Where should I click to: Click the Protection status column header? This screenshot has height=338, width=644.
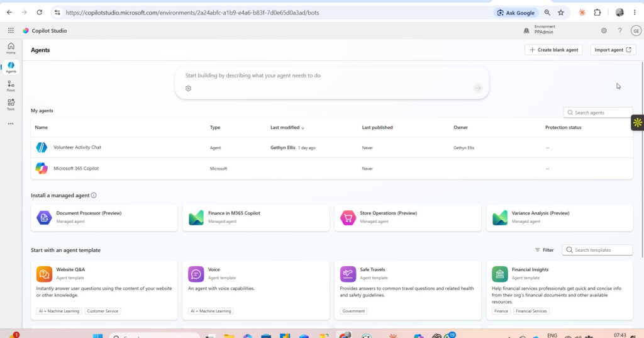pos(563,128)
